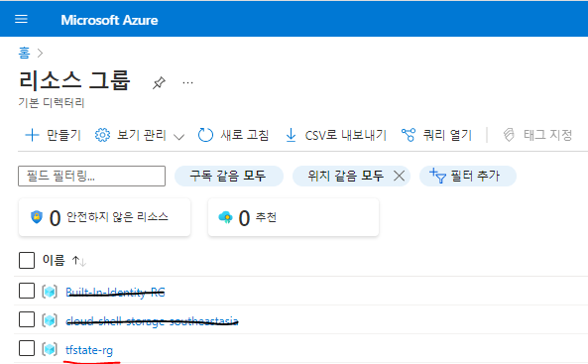Click the cloud icon on 추천 card
588x364 pixels.
pos(226,217)
